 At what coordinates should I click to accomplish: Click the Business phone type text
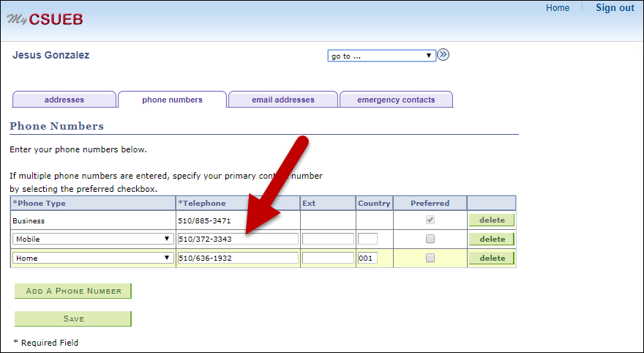tap(29, 220)
